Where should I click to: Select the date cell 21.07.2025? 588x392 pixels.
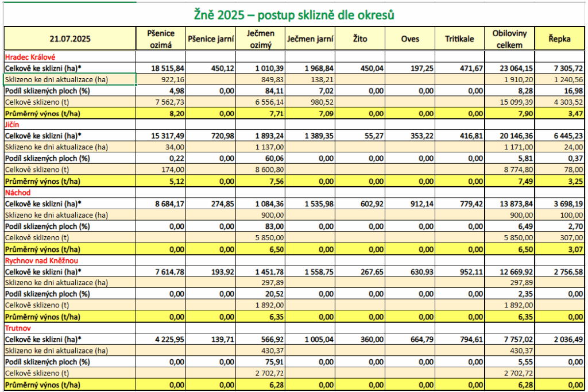click(69, 39)
